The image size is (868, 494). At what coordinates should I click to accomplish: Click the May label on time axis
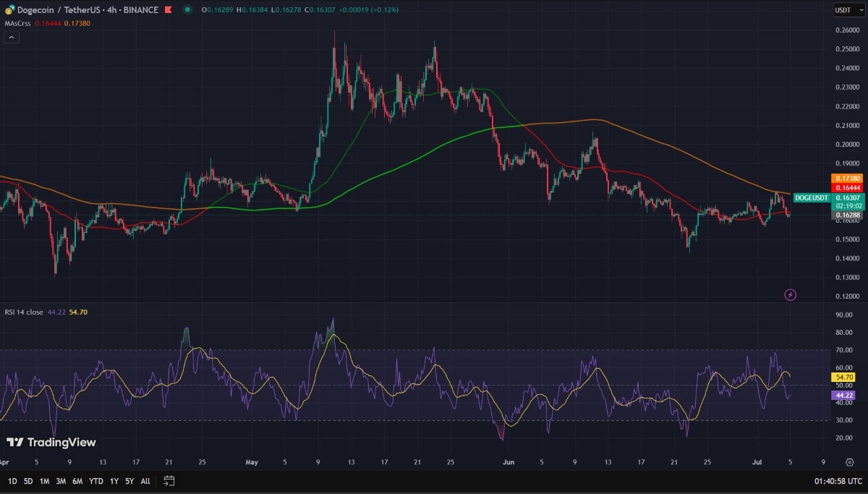click(x=252, y=461)
